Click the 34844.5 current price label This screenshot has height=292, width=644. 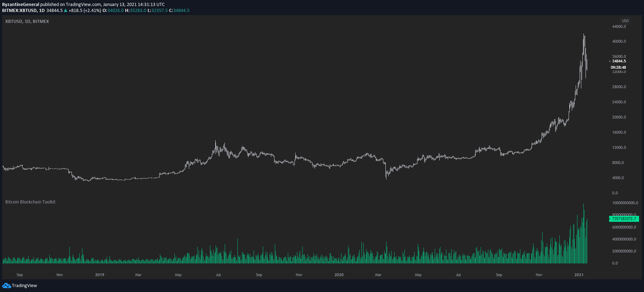click(x=619, y=61)
